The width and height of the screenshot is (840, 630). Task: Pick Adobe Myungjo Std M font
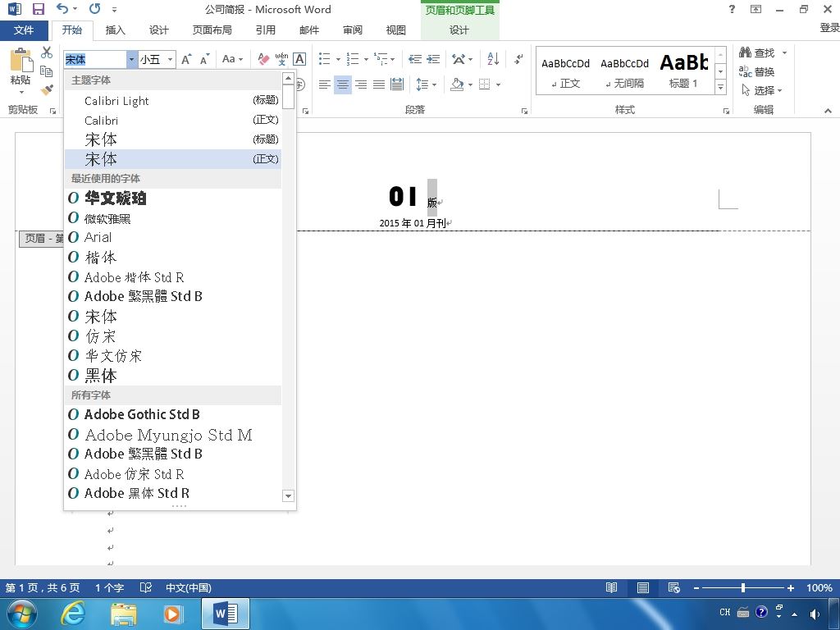point(173,435)
